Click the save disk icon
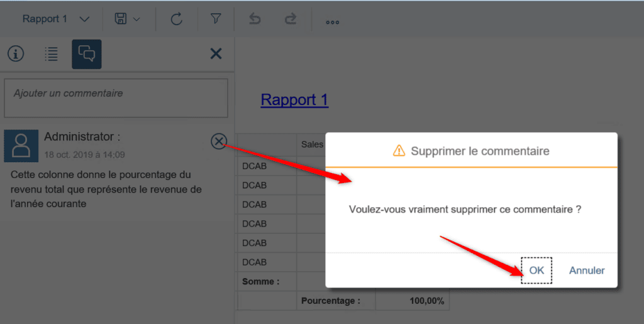This screenshot has height=324, width=644. pos(120,18)
